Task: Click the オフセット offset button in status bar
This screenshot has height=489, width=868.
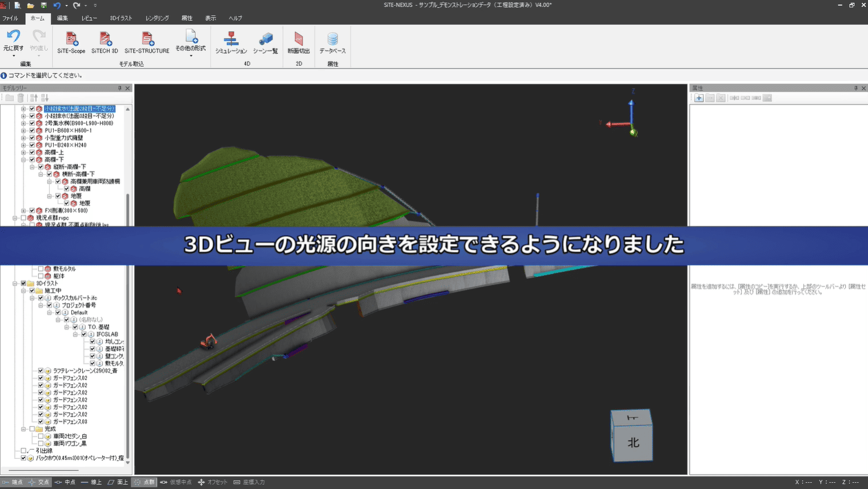Action: click(x=213, y=482)
